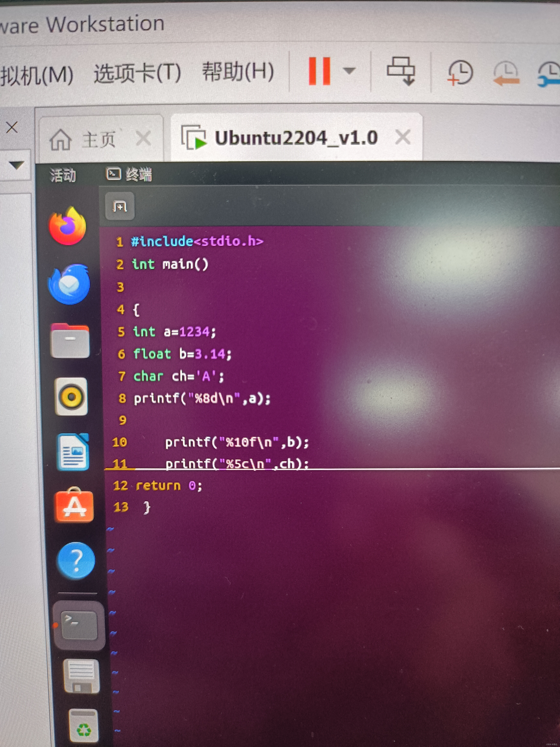
Task: Close the Ubuntu2204_v1.0 tab
Action: [x=403, y=137]
